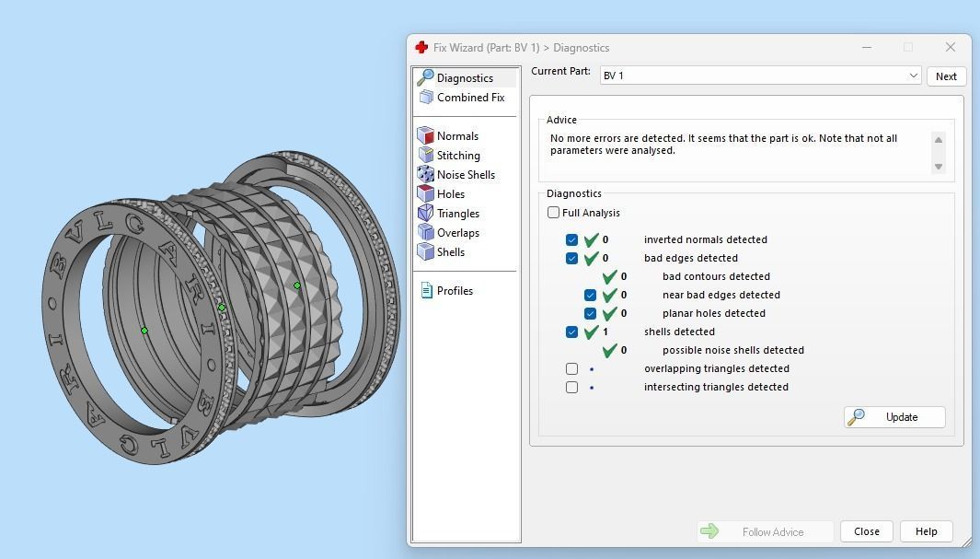Click the Combined Fix cube icon
980x559 pixels.
pos(426,97)
